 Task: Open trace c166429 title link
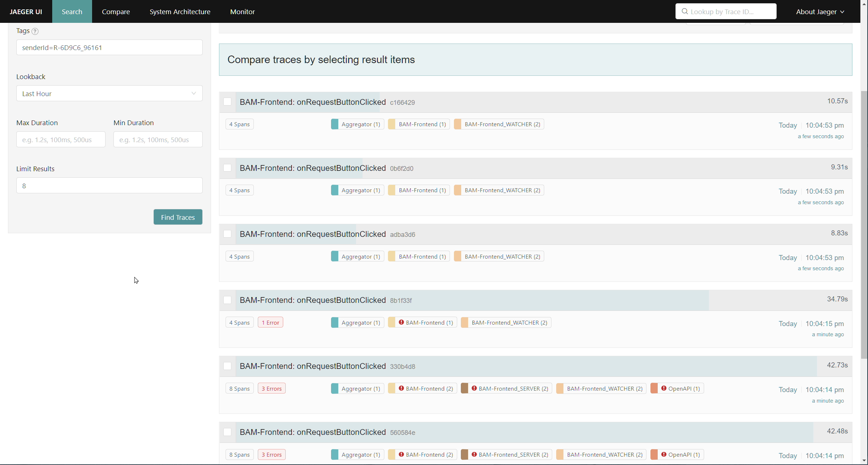[x=313, y=102]
